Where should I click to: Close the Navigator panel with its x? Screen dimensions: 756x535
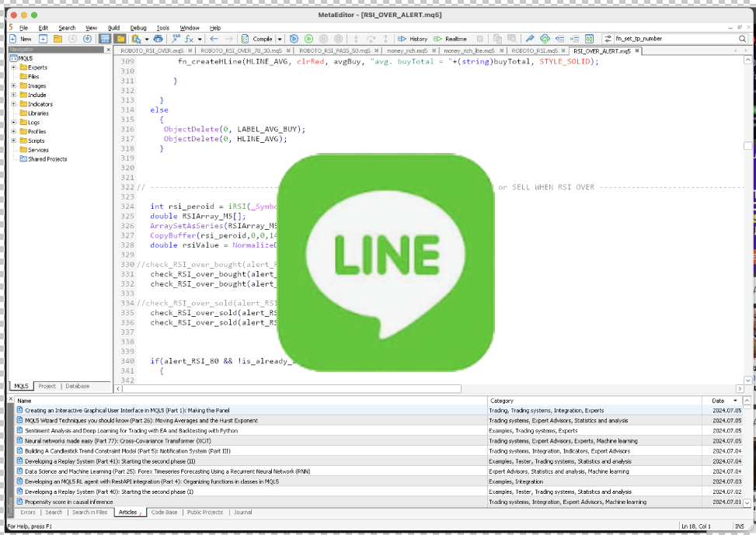[x=108, y=50]
